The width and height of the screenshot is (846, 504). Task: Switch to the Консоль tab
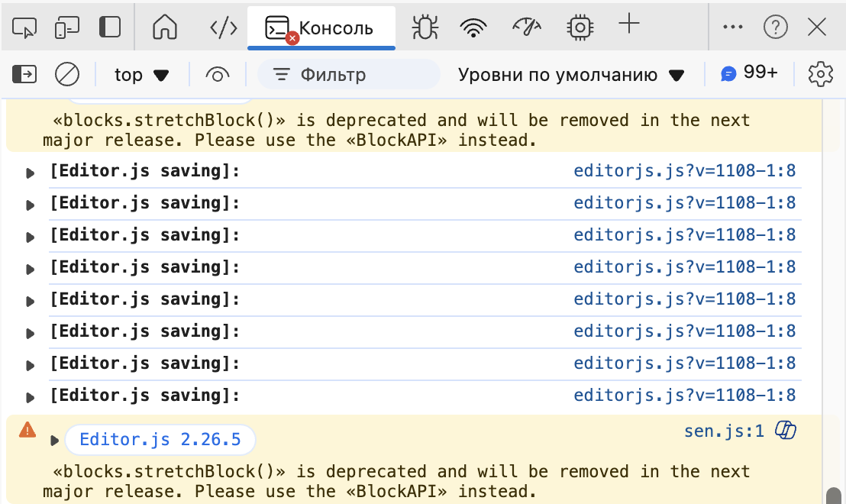(x=321, y=28)
